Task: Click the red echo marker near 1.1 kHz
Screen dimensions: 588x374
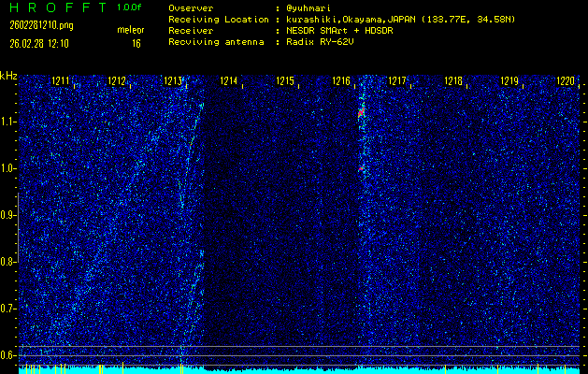Action: (x=361, y=112)
